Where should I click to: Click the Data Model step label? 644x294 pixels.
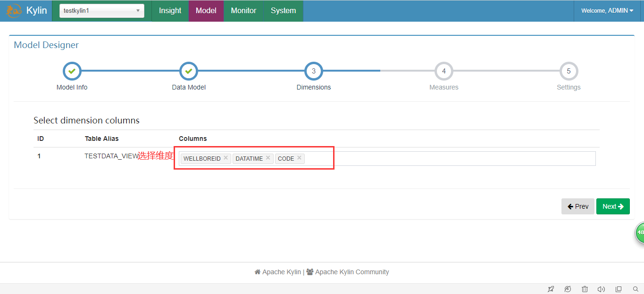[189, 87]
